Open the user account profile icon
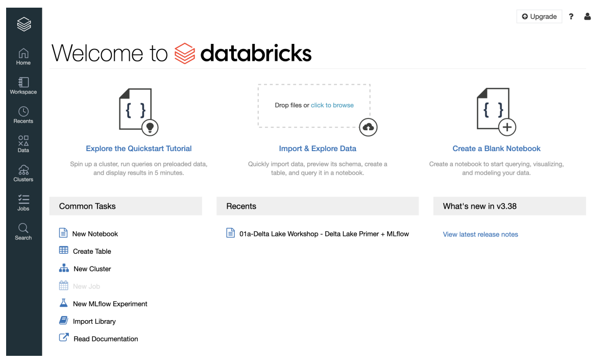Image resolution: width=606 pixels, height=364 pixels. pyautogui.click(x=587, y=16)
